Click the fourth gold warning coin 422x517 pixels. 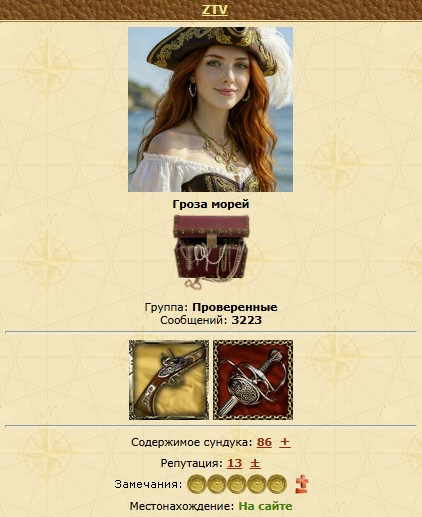[257, 484]
